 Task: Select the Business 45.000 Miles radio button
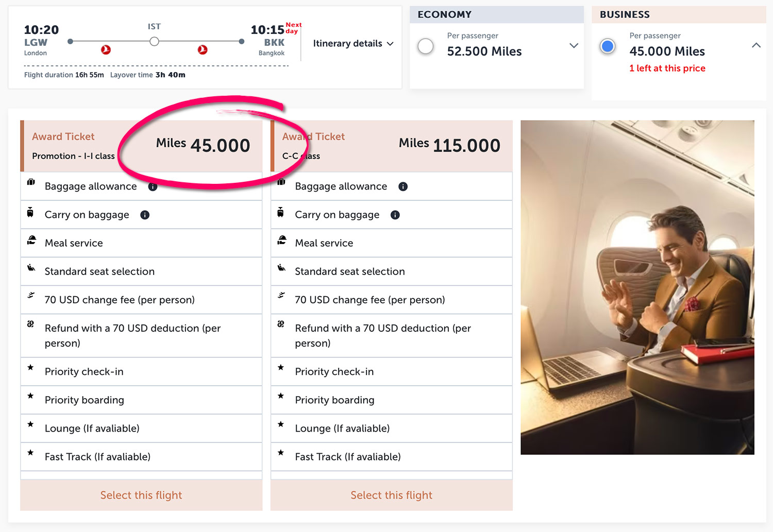[608, 46]
